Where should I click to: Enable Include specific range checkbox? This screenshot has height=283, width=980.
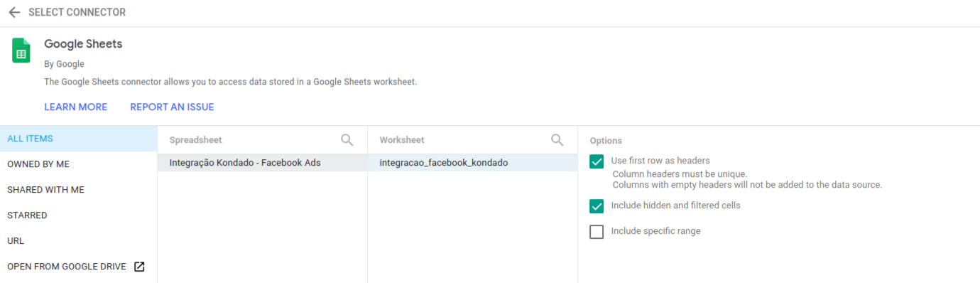(597, 232)
